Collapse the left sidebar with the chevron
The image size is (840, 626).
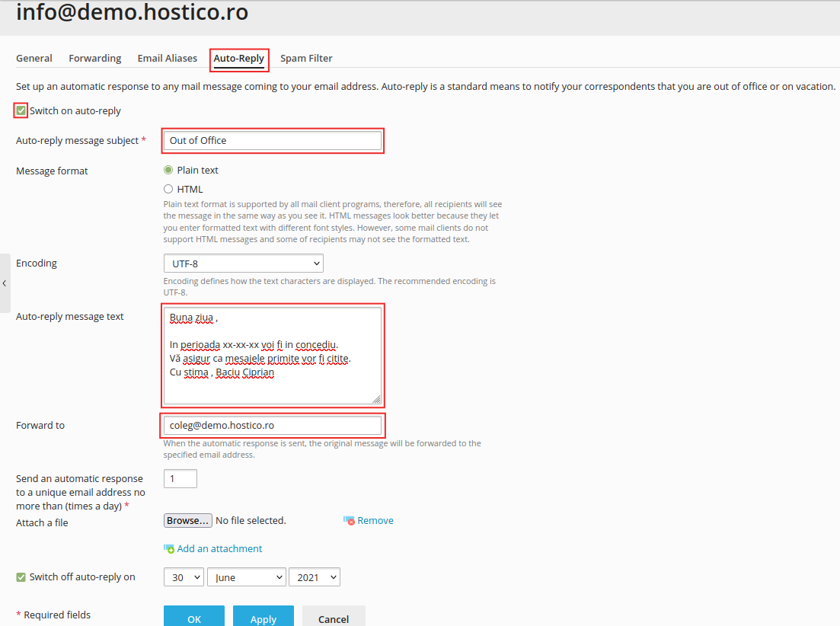point(5,283)
